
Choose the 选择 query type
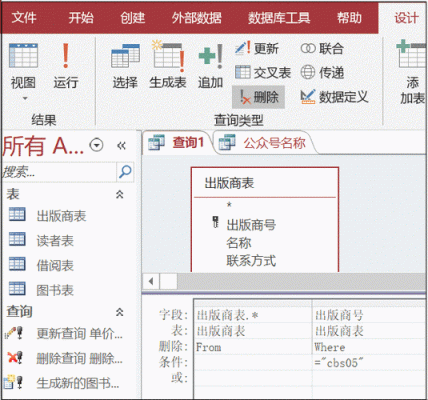125,67
